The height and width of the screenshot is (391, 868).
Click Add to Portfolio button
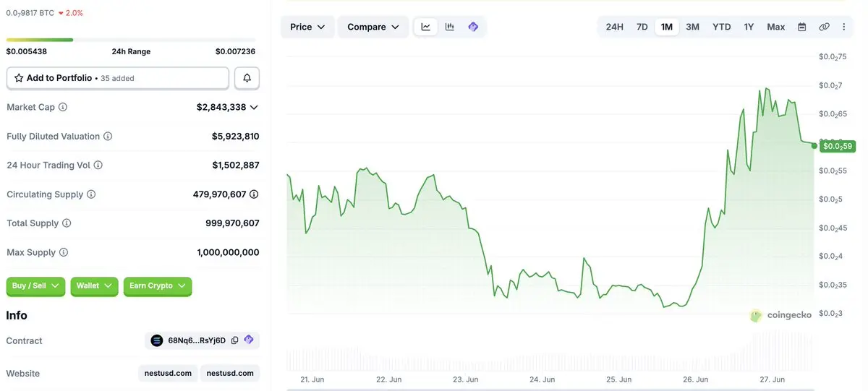(118, 78)
